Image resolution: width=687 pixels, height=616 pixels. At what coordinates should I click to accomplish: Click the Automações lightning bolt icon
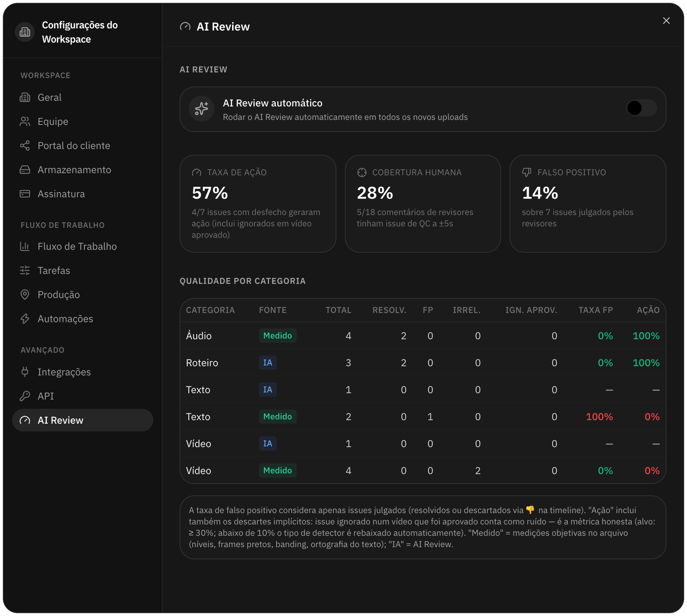25,319
